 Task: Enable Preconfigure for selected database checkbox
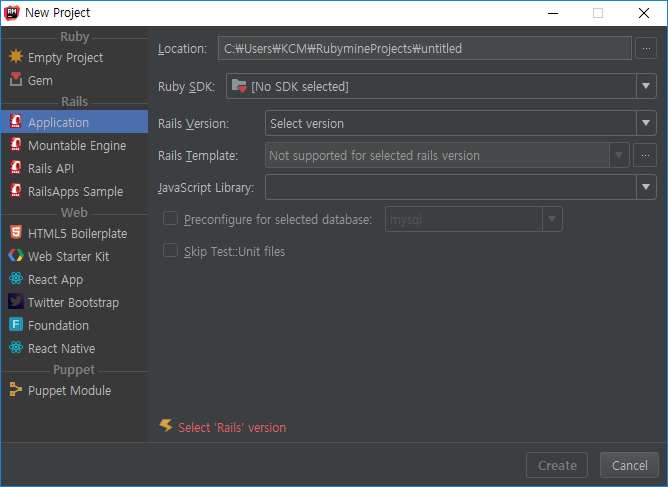click(x=170, y=219)
